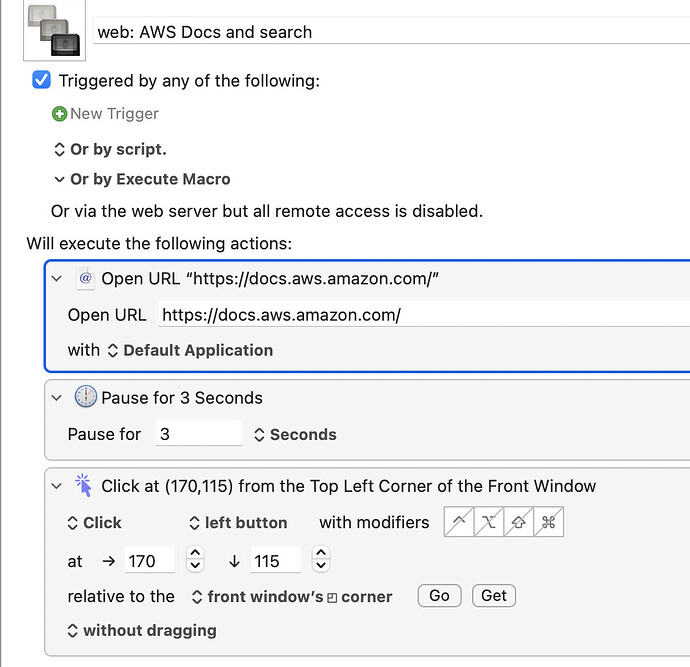The width and height of the screenshot is (690, 667).
Task: Collapse the Or by Execute Macro section
Action: coord(59,179)
